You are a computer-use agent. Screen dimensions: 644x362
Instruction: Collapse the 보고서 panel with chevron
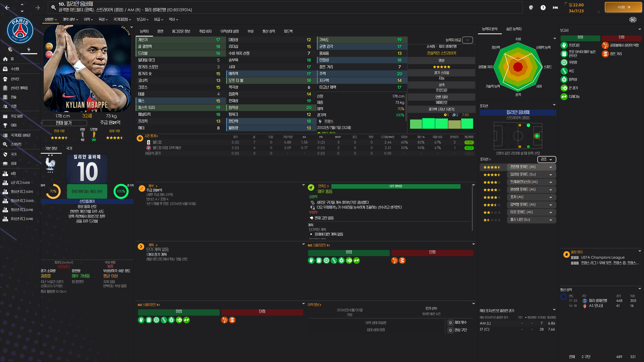pyautogui.click(x=640, y=29)
